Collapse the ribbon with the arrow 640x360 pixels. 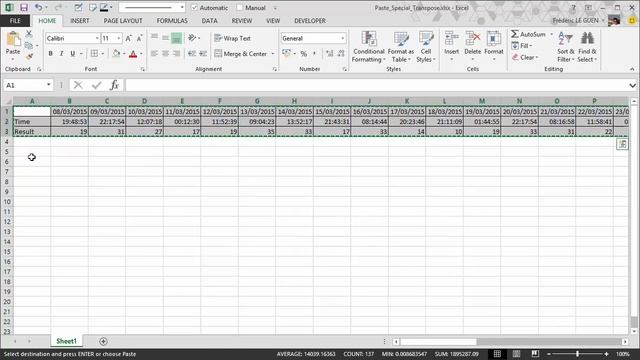[x=632, y=69]
